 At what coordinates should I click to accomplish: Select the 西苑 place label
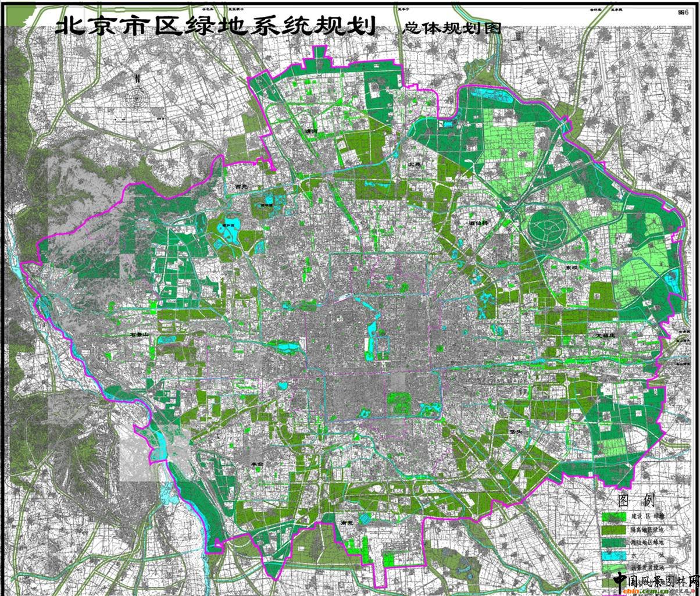click(242, 187)
